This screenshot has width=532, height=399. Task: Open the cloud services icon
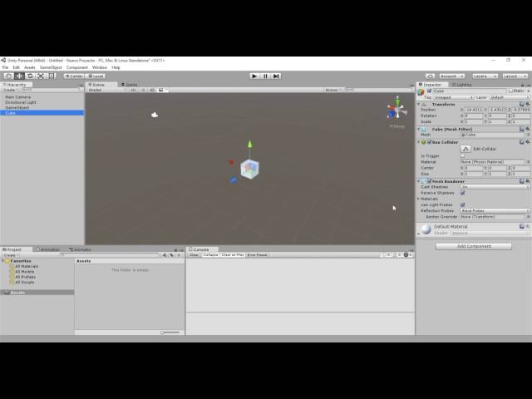(430, 76)
